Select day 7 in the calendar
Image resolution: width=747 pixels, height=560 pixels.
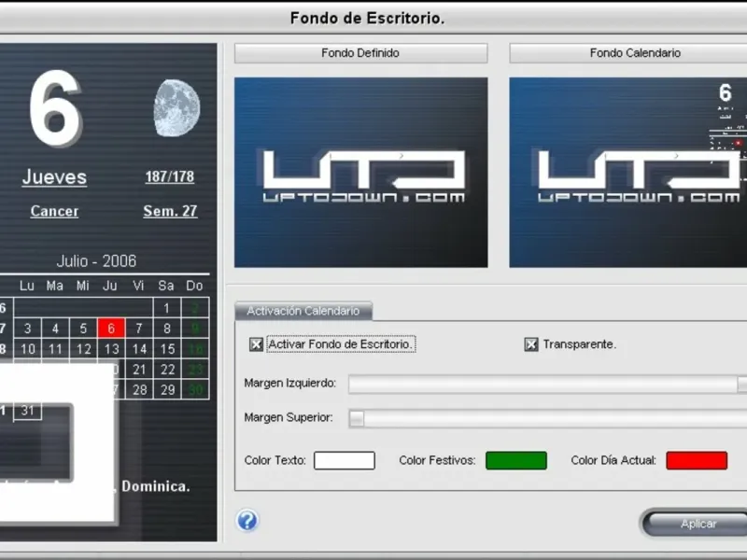tap(139, 329)
